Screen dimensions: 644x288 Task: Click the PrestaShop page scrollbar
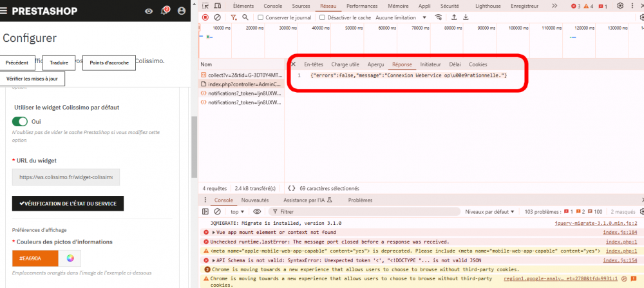pyautogui.click(x=194, y=147)
